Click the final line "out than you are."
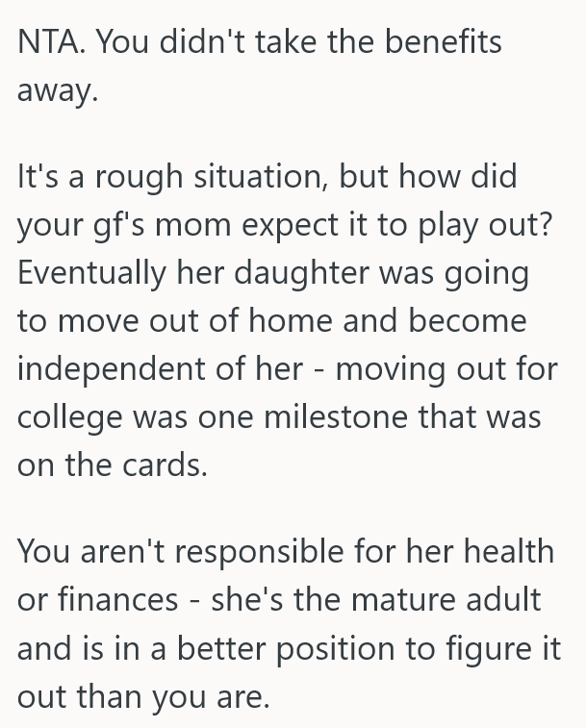Image resolution: width=586 pixels, height=728 pixels. click(x=141, y=693)
